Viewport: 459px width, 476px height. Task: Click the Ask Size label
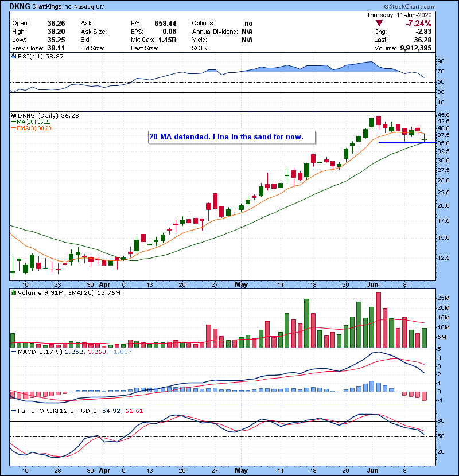pyautogui.click(x=94, y=32)
